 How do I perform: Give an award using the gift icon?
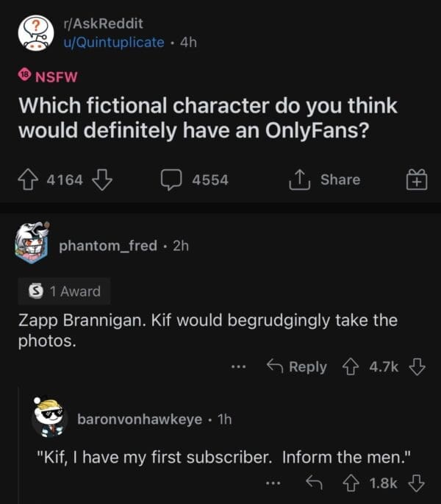tap(415, 180)
